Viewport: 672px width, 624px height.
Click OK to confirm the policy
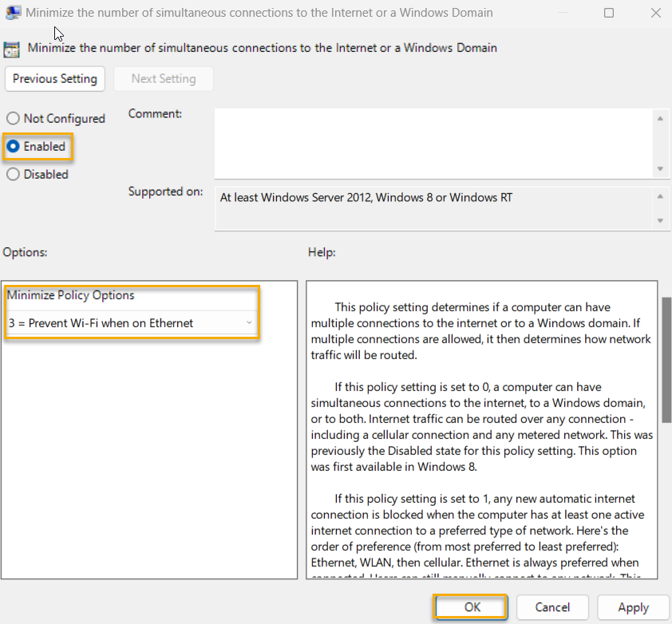pos(470,606)
